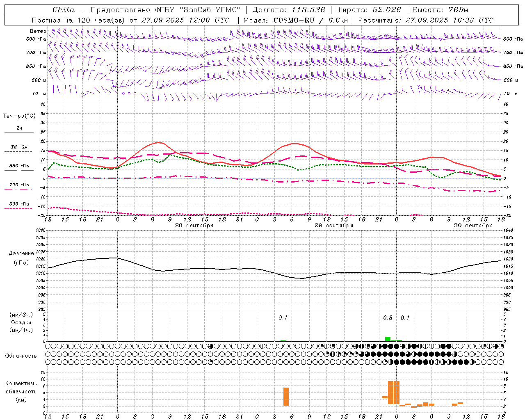Click the Осадки precipitation label

point(21,322)
